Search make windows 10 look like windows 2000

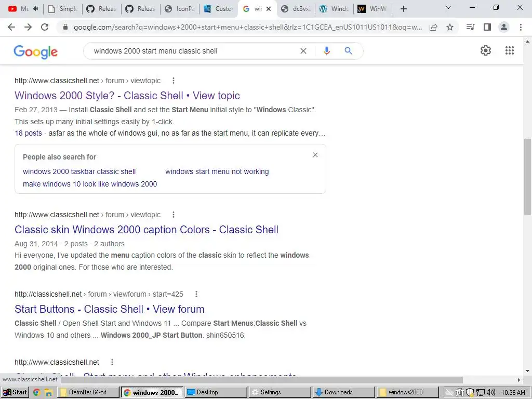pos(90,184)
